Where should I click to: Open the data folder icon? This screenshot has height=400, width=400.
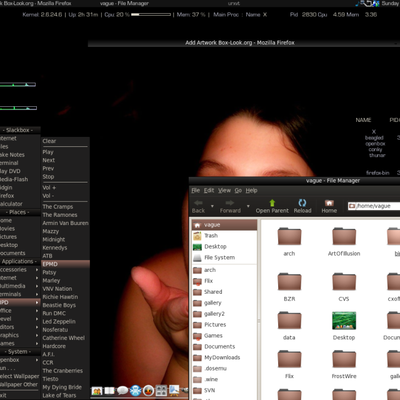(x=289, y=321)
